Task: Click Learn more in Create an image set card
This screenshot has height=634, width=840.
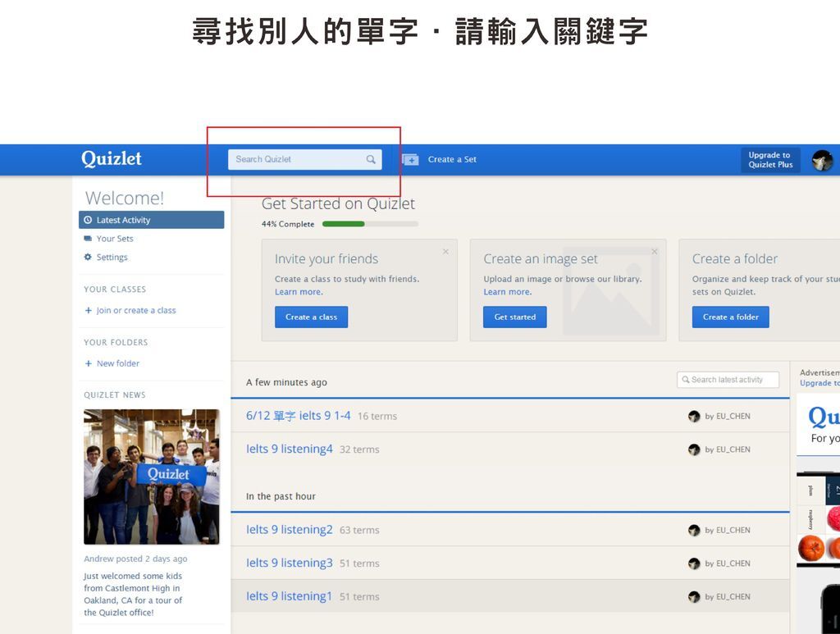Action: click(507, 292)
